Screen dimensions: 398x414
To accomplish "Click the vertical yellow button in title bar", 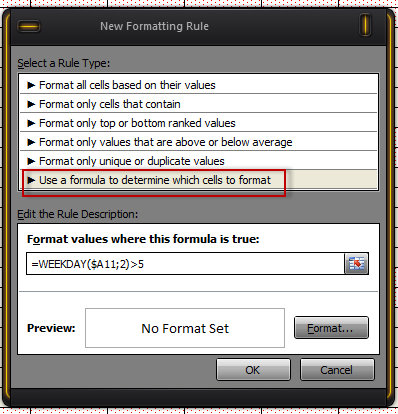I will (365, 25).
